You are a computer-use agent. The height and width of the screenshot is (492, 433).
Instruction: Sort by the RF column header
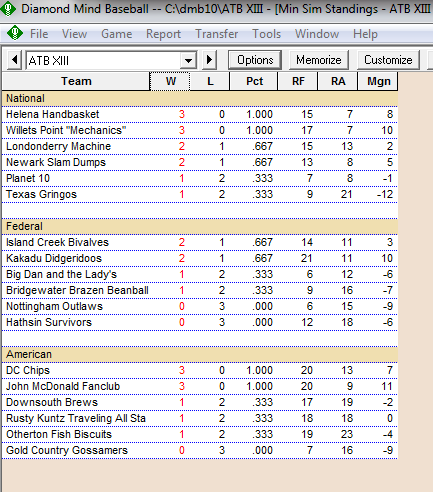tap(298, 81)
